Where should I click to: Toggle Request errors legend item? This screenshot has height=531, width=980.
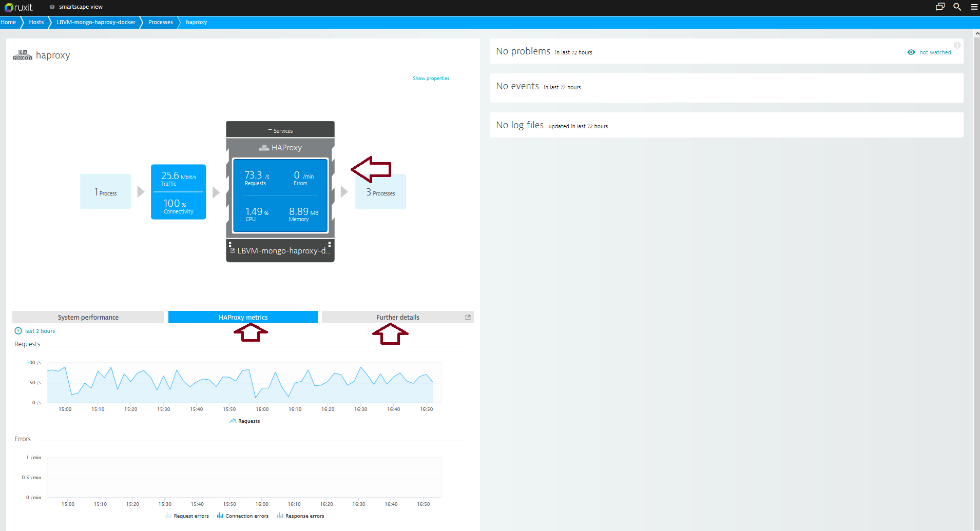pos(187,516)
